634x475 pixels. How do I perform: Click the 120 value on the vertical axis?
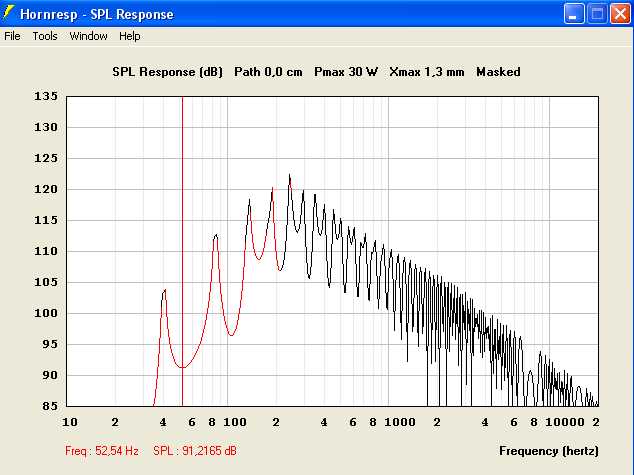pos(46,189)
